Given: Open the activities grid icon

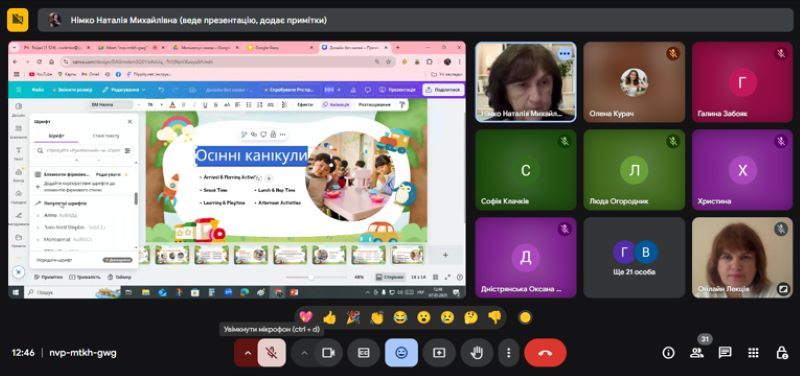Looking at the screenshot, I should (x=753, y=353).
